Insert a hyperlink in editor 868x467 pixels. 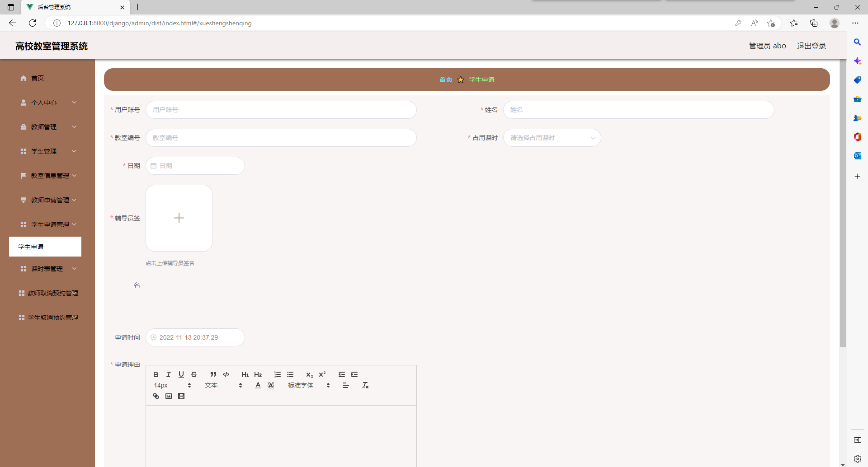[x=156, y=396]
